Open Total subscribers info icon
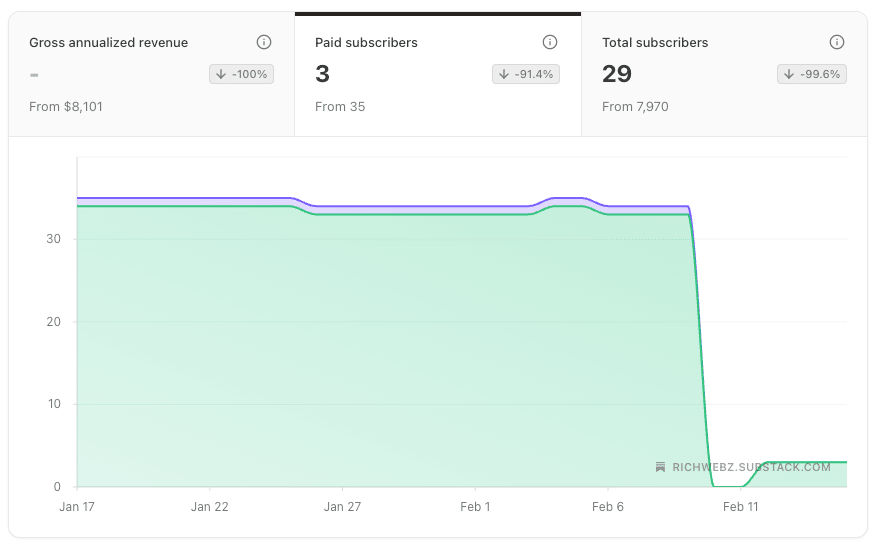Viewport: 875px width, 546px height. point(836,42)
